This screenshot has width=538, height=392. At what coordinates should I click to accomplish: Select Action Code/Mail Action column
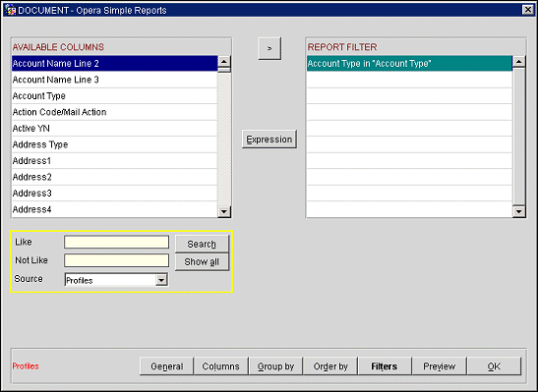(115, 112)
